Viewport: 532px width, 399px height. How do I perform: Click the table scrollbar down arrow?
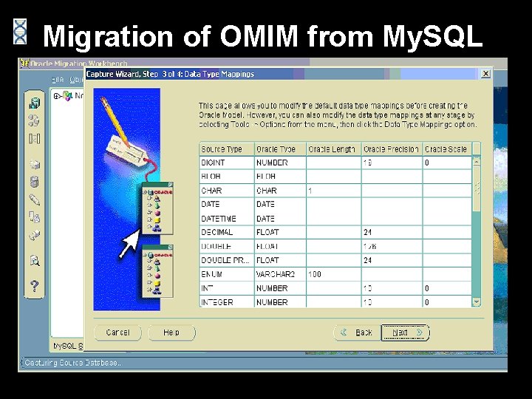coord(477,301)
